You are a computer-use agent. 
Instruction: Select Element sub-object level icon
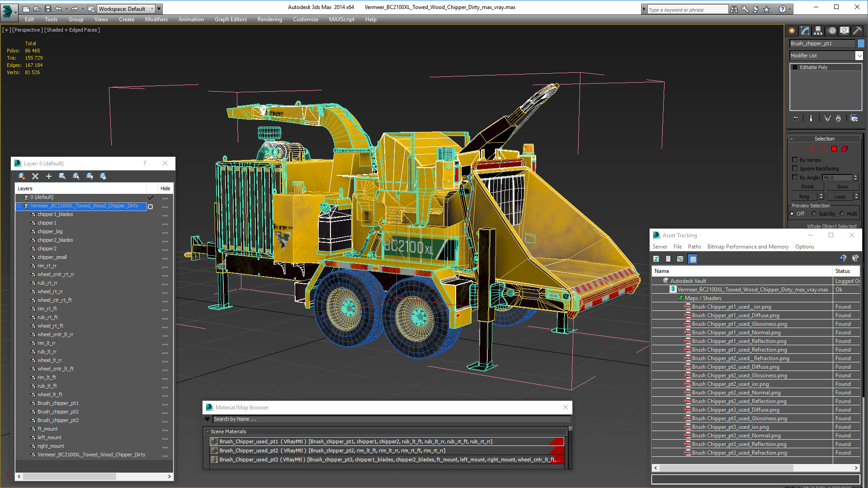click(844, 149)
